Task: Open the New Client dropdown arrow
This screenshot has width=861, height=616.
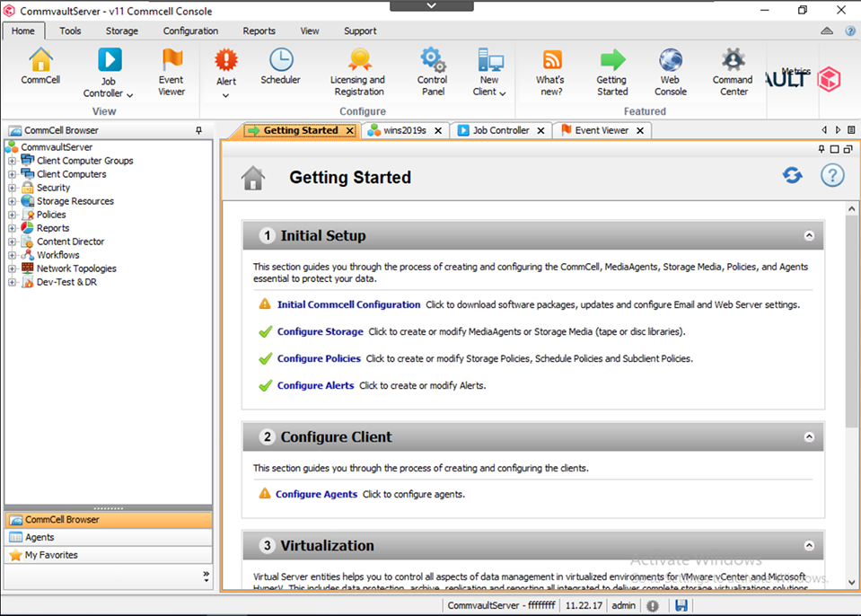Action: (x=503, y=93)
